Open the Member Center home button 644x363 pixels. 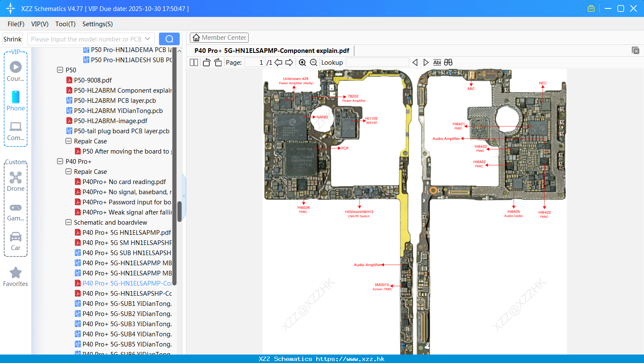coord(219,38)
